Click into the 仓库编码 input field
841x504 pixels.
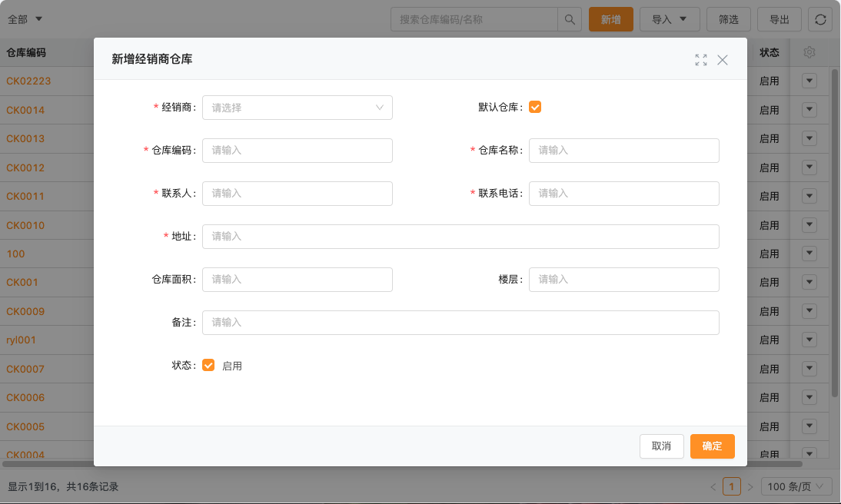click(298, 151)
